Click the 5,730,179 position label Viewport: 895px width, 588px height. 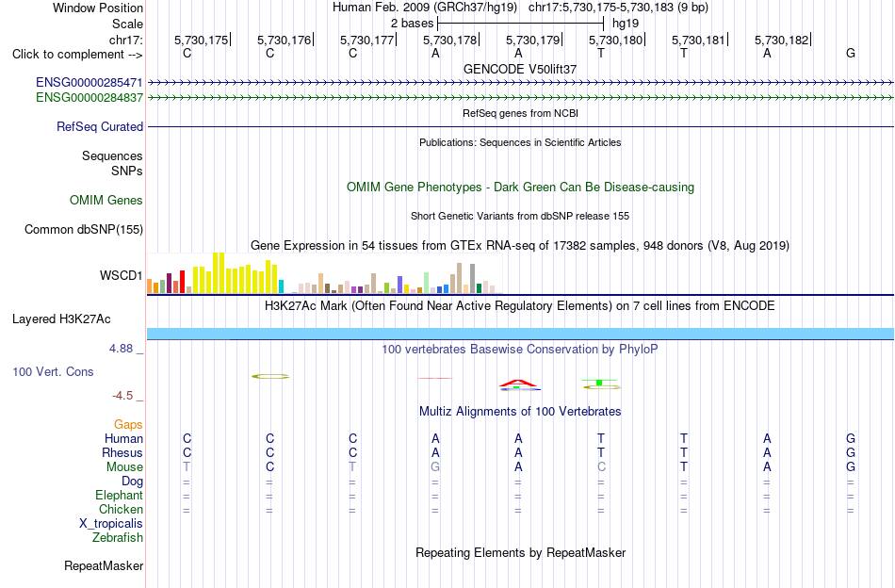point(532,40)
